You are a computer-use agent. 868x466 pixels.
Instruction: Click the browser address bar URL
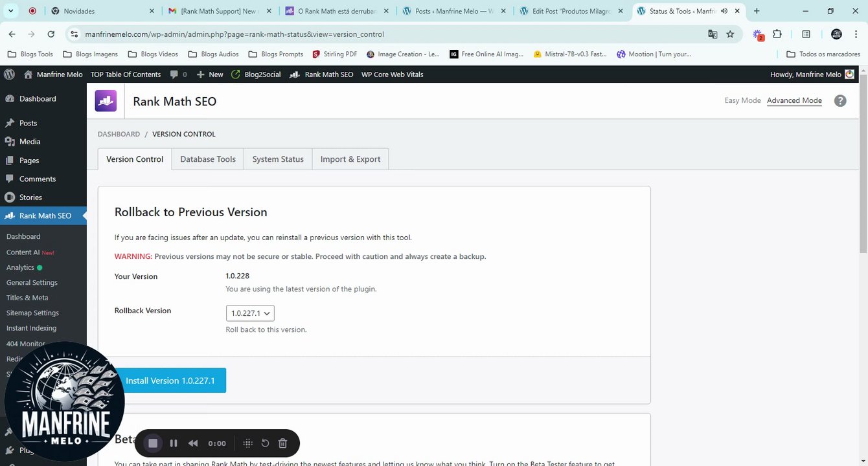point(234,34)
